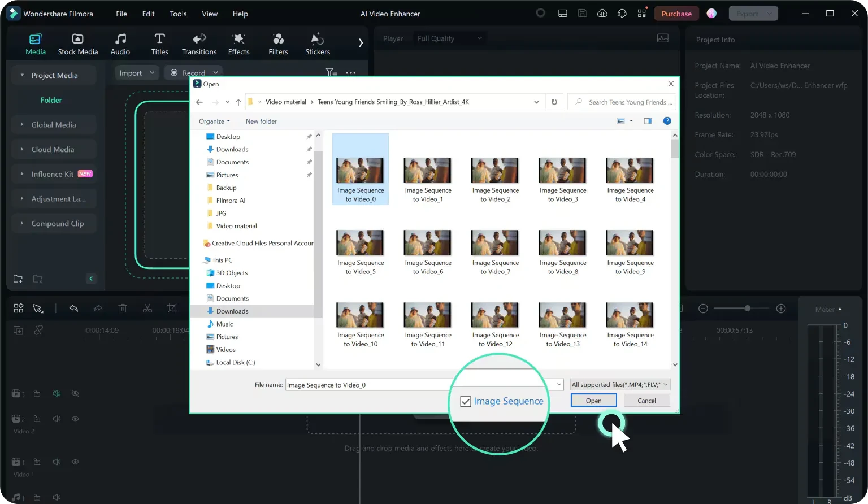Viewport: 868px width, 504px height.
Task: Click the refresh icon in address bar
Action: point(554,102)
